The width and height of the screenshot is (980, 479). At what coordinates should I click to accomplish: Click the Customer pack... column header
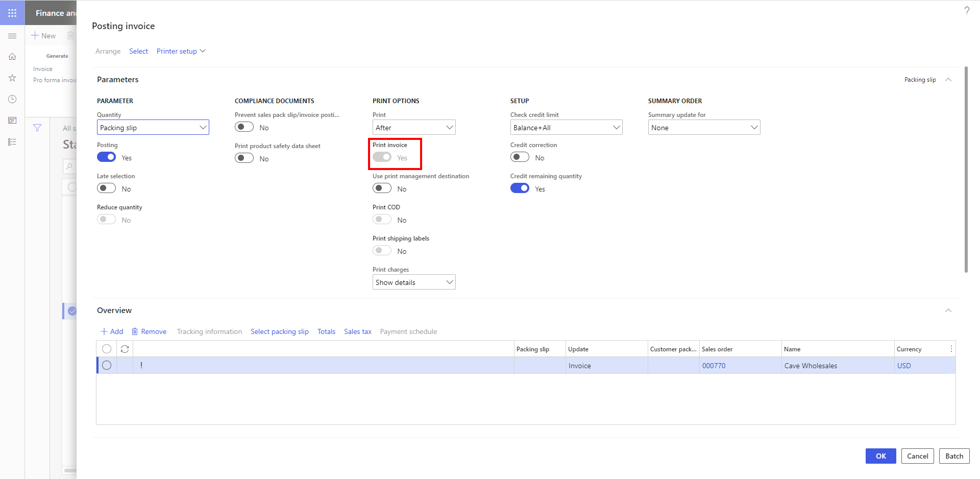coord(673,349)
